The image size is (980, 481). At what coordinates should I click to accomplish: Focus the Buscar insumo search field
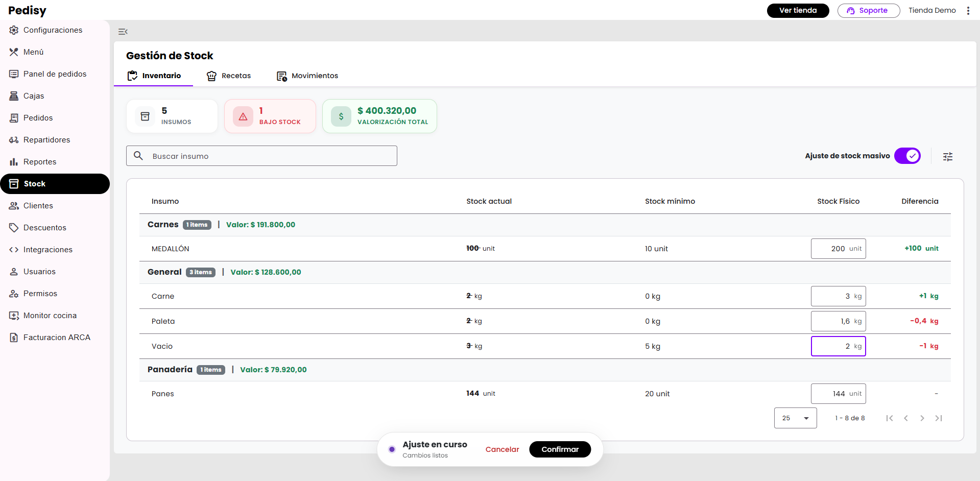(271, 156)
